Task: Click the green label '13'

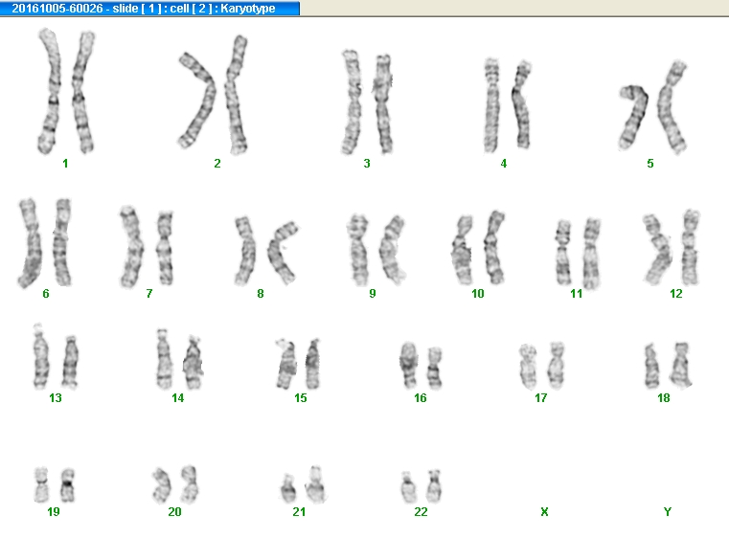Action: point(56,398)
